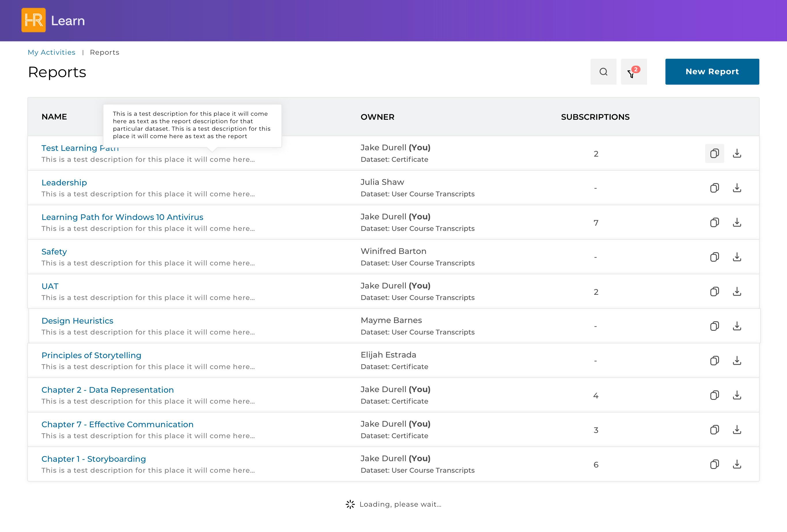The width and height of the screenshot is (787, 532).
Task: Download Learning Path for Windows 10 Antivirus
Action: [x=737, y=222]
